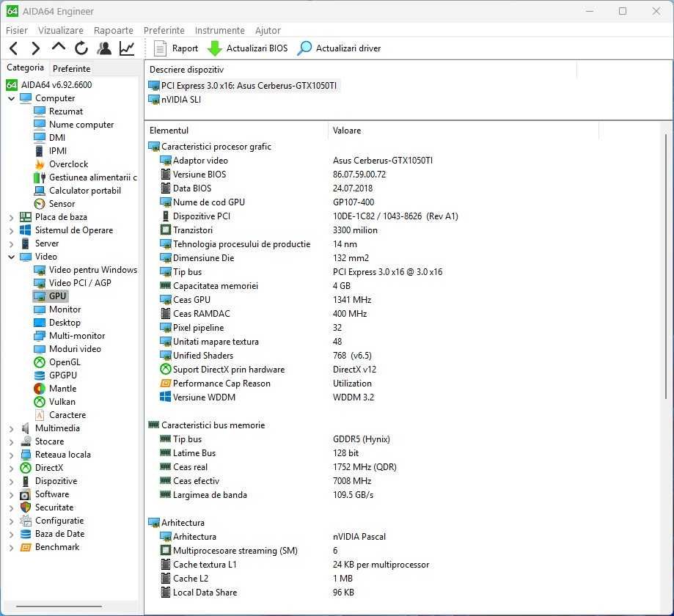674x616 pixels.
Task: Select the Vulkan icon in tree
Action: pos(40,401)
